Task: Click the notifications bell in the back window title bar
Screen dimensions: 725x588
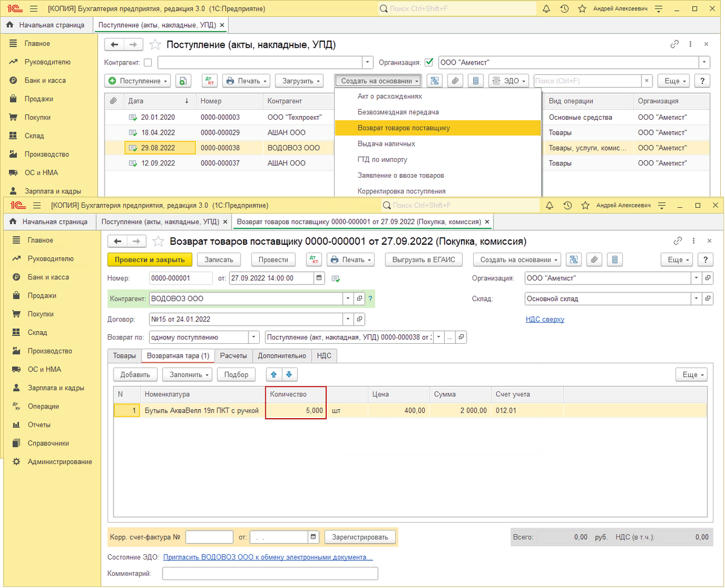Action: (546, 9)
